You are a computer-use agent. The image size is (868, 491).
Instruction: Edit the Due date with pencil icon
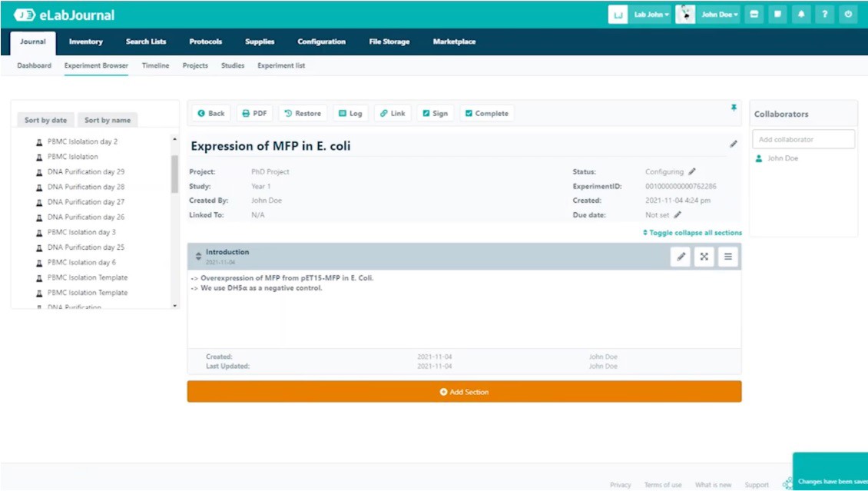tap(678, 215)
